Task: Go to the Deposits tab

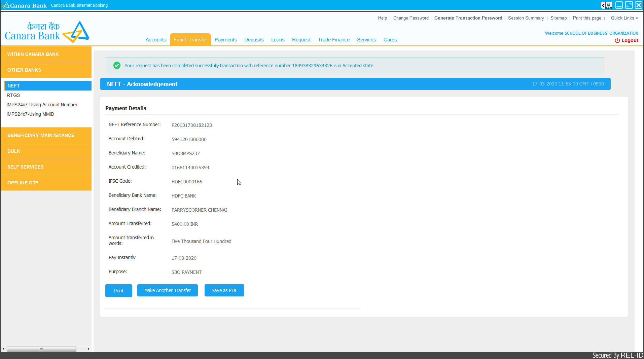Action: 254,40
